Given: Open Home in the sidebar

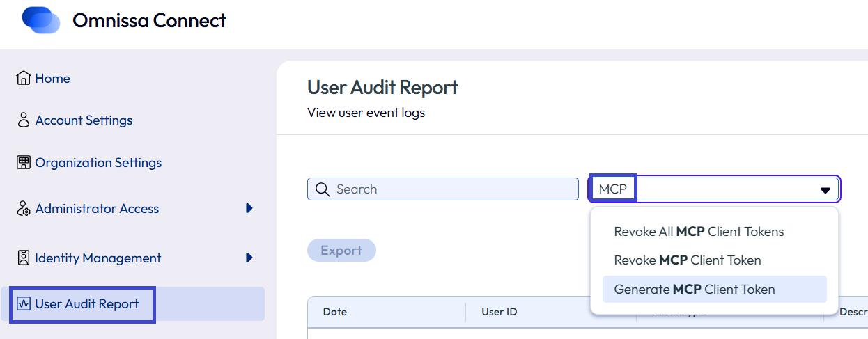Looking at the screenshot, I should tap(52, 78).
